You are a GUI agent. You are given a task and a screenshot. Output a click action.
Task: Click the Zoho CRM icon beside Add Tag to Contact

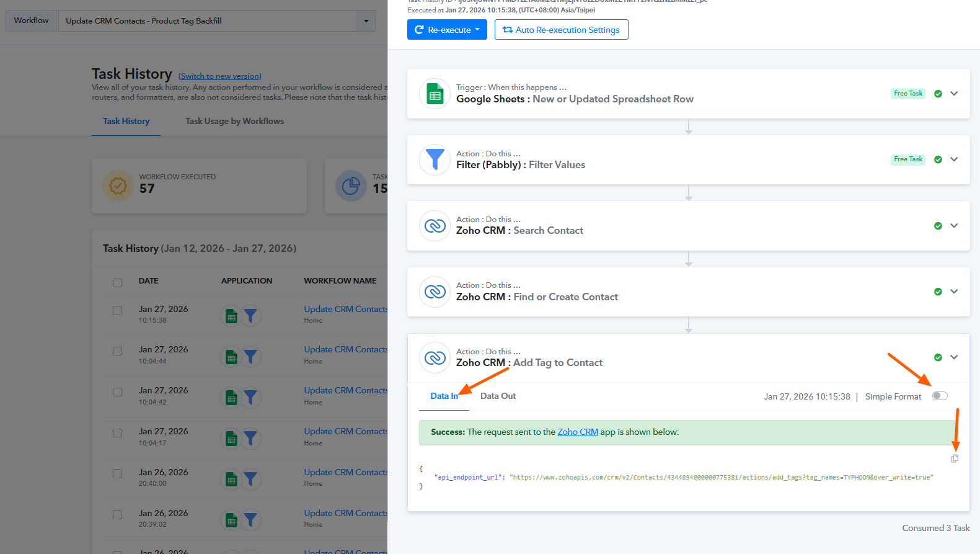pos(435,358)
